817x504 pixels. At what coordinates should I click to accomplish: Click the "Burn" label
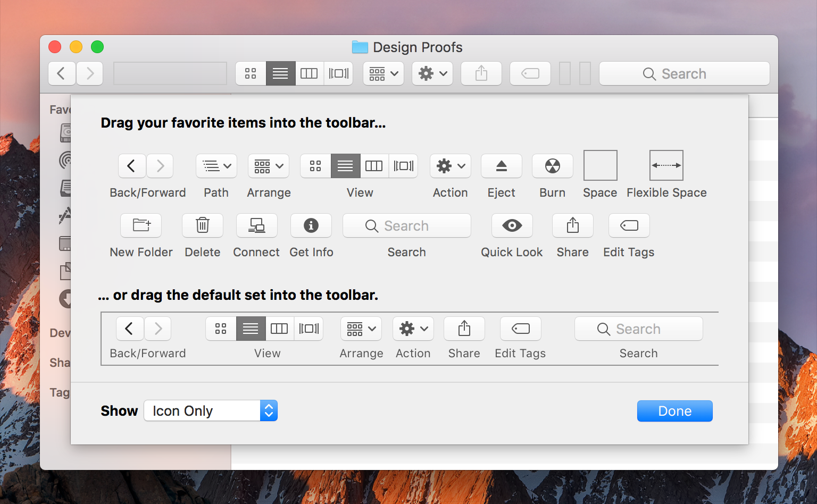click(552, 192)
